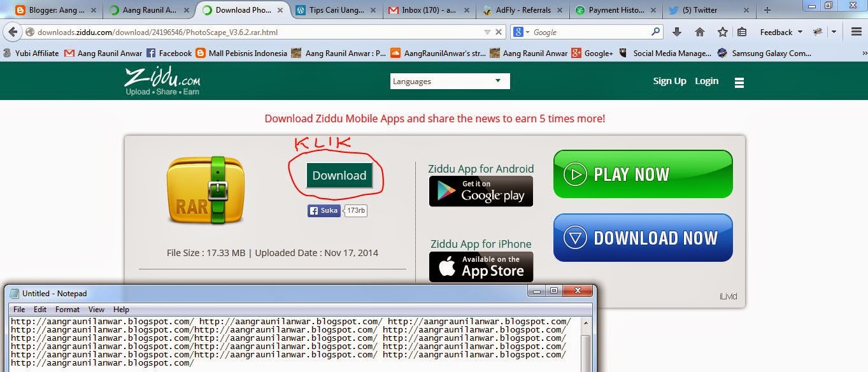Open Notepad Help menu
868x372 pixels.
pos(121,310)
